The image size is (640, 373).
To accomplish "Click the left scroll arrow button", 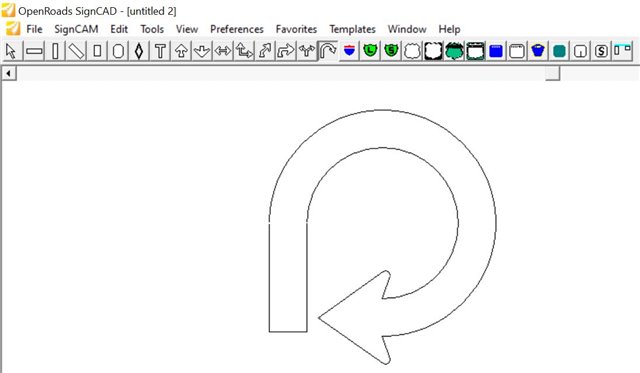I will (9, 73).
